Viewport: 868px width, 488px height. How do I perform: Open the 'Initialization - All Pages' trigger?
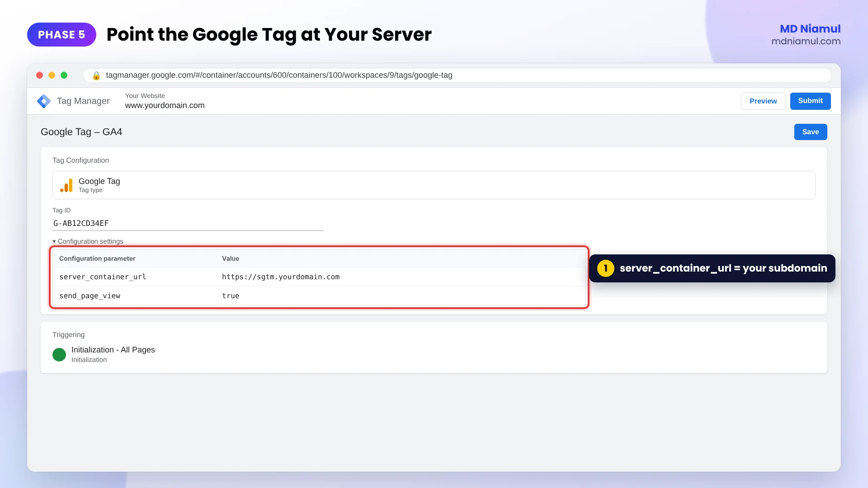click(x=113, y=350)
